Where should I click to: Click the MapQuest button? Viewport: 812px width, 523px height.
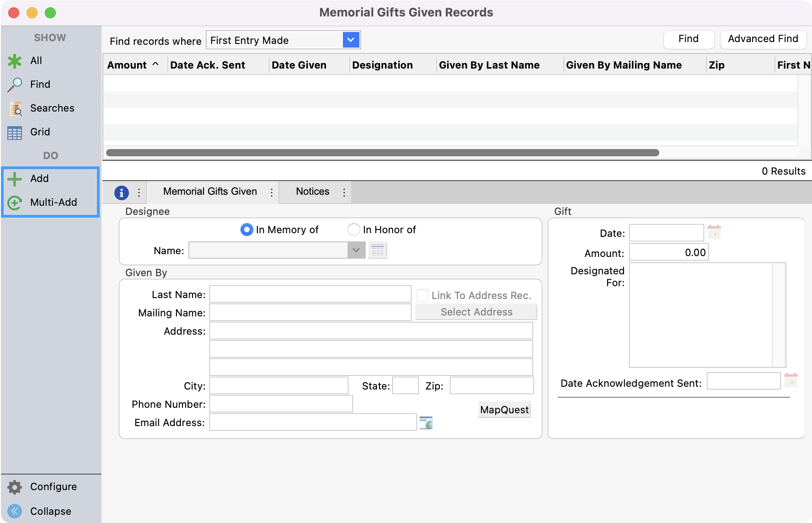pos(504,410)
